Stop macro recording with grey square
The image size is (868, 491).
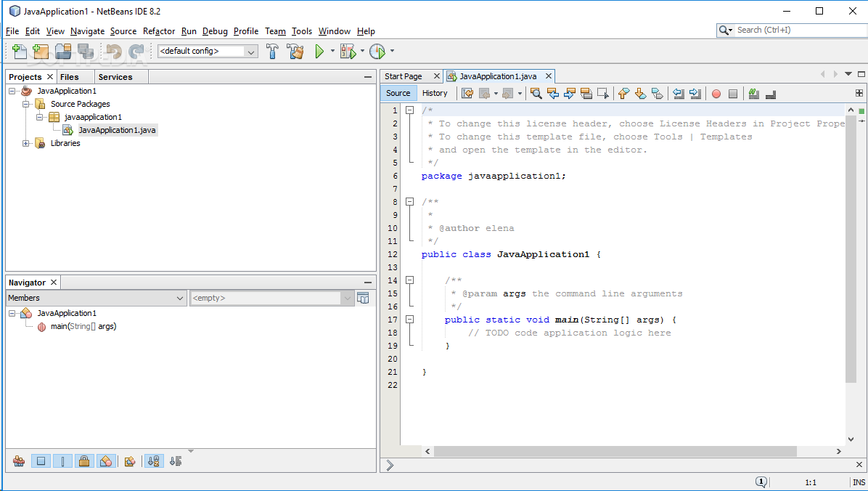click(x=733, y=94)
